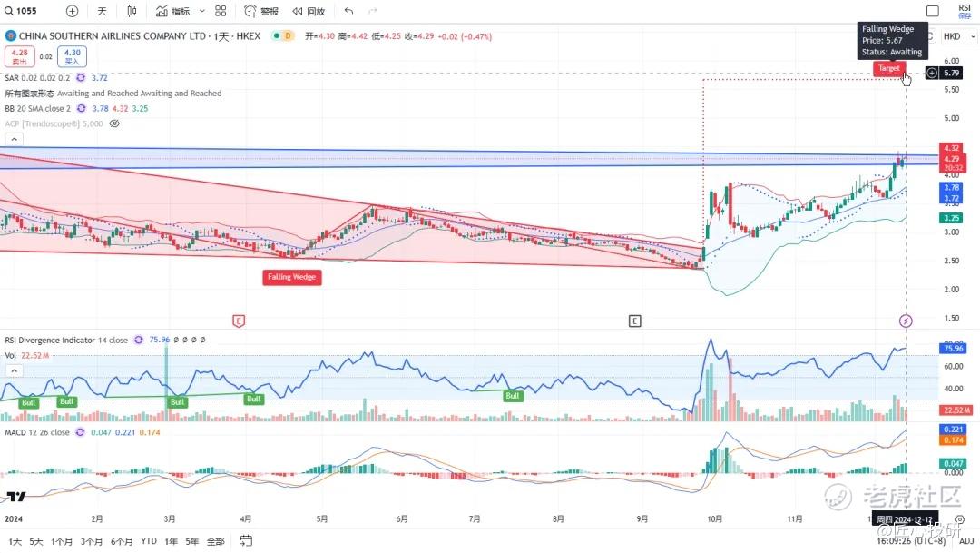Screen dimensions: 980x553
Task: Click the orange D data-delay badge
Action: click(x=288, y=35)
